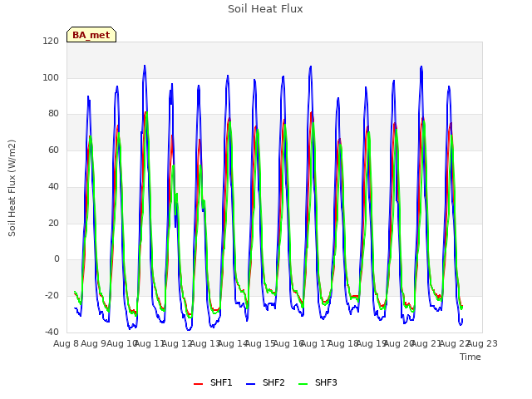This screenshot has width=532, height=399.
Task: Click the Aug 13 x-axis label
Action: (x=205, y=343)
